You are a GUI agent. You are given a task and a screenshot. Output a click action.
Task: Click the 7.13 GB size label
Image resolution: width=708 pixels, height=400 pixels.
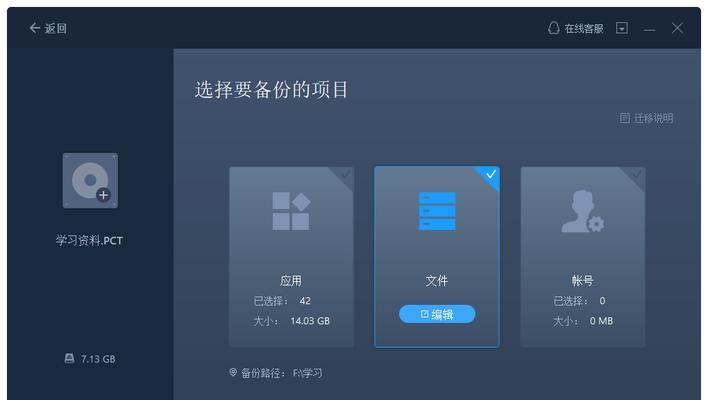(98, 359)
